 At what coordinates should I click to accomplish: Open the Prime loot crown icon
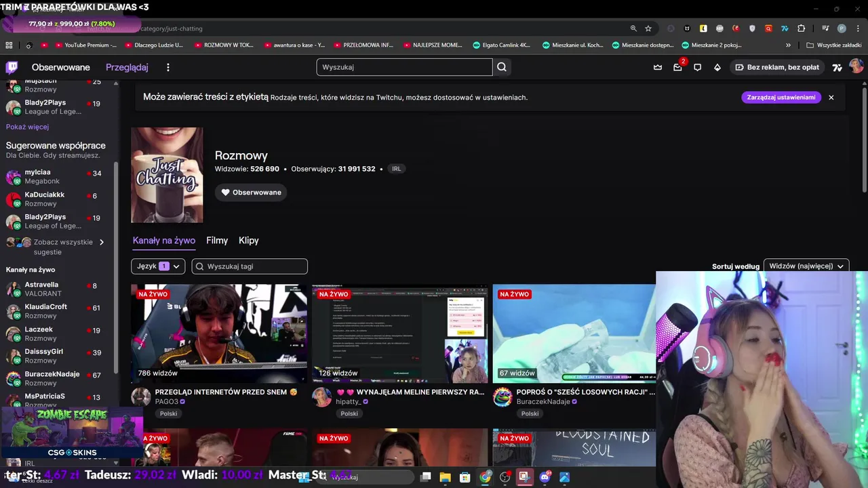[x=657, y=67]
